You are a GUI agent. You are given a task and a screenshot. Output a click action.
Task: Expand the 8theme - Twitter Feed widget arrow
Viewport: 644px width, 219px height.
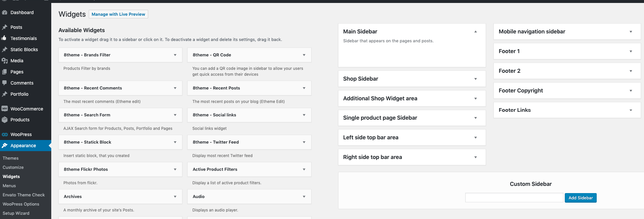click(x=304, y=142)
